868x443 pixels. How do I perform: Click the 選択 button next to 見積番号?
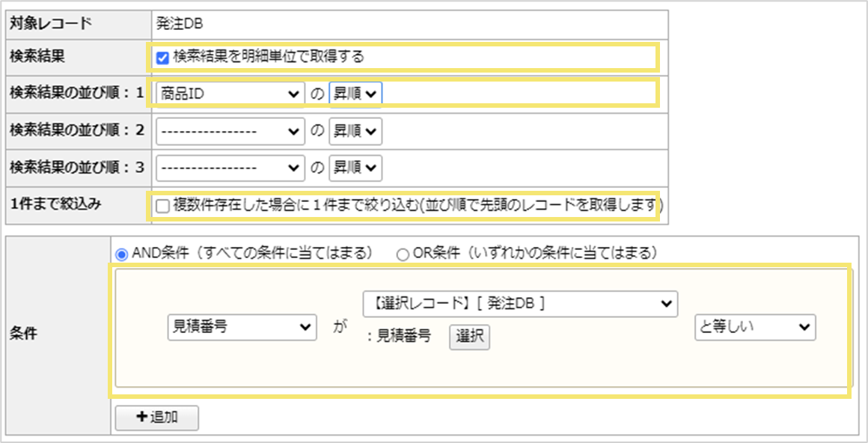[x=469, y=337]
